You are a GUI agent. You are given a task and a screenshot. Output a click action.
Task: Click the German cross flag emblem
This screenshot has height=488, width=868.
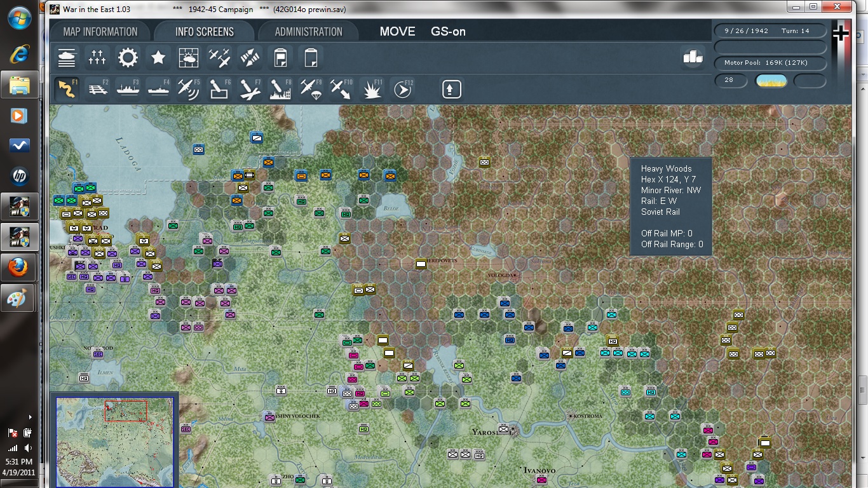click(x=841, y=34)
